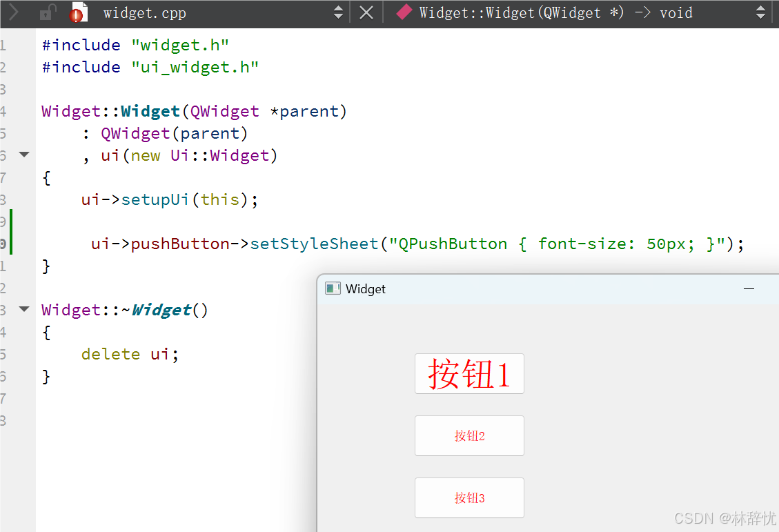Collapse the Widget constructor fold arrow

coord(24,155)
